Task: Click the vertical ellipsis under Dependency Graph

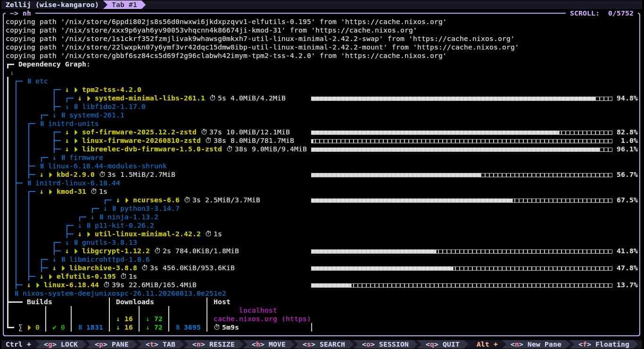Action: coord(12,73)
